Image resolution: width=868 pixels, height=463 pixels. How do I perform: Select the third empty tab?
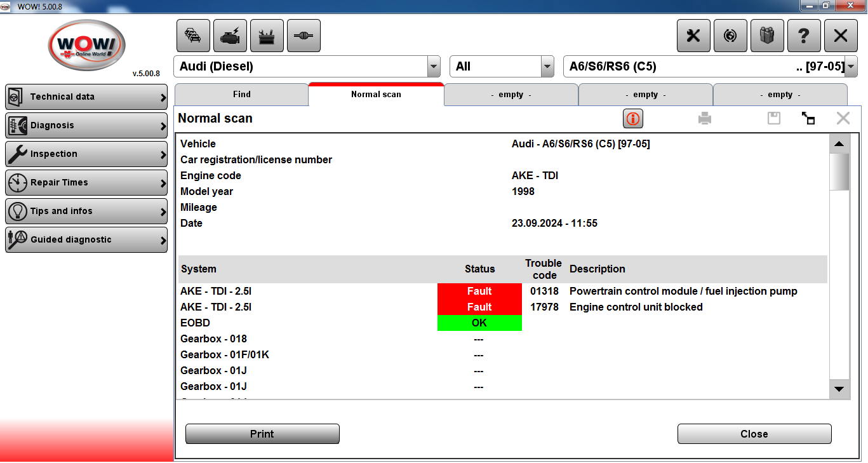coord(780,94)
